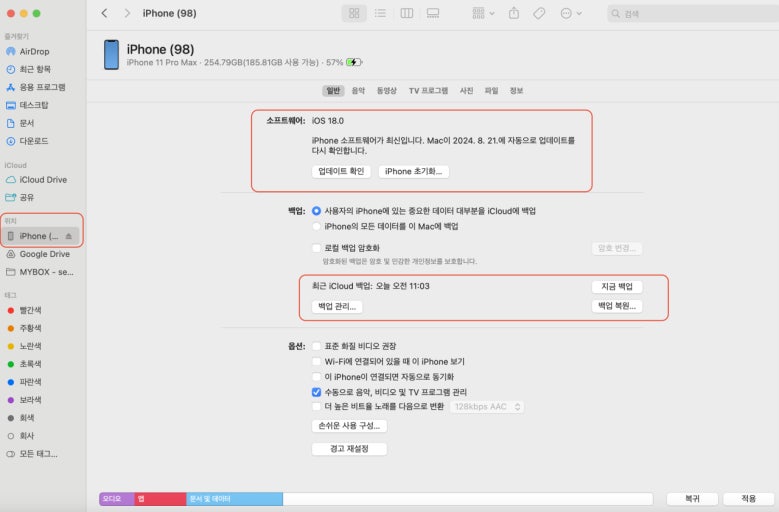This screenshot has height=512, width=779.
Task: Select iPhone device in the sidebar
Action: 38,236
